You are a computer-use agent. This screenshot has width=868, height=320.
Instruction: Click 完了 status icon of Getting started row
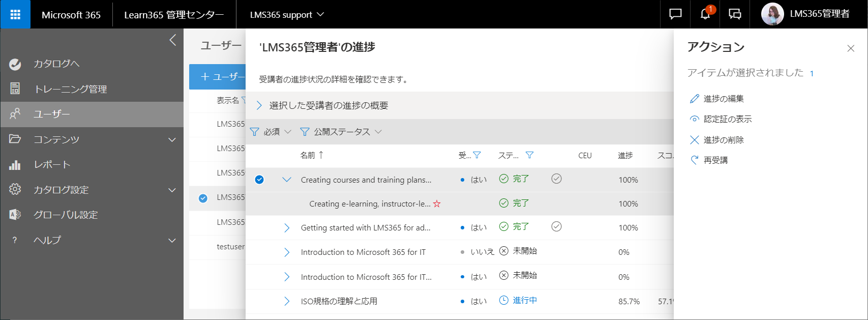pos(504,226)
